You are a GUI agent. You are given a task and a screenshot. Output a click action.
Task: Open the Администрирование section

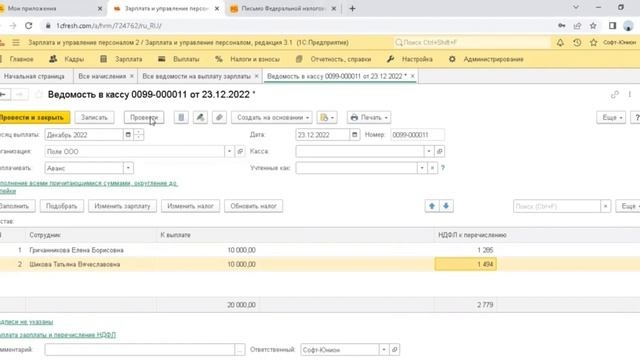pos(486,59)
